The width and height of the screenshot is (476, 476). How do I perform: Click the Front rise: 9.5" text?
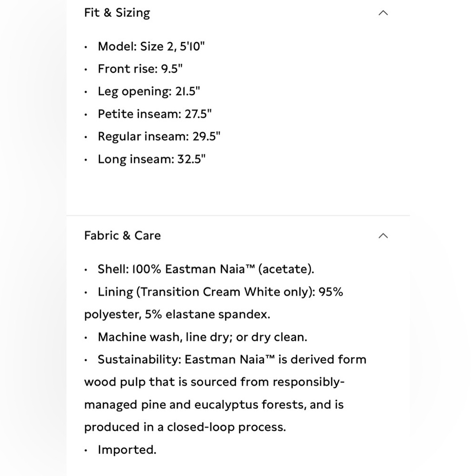coord(140,69)
